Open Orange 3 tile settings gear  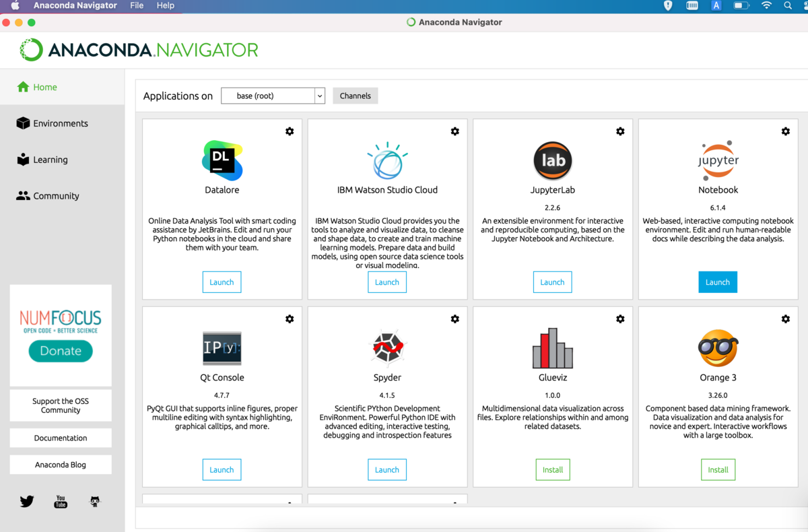[786, 319]
